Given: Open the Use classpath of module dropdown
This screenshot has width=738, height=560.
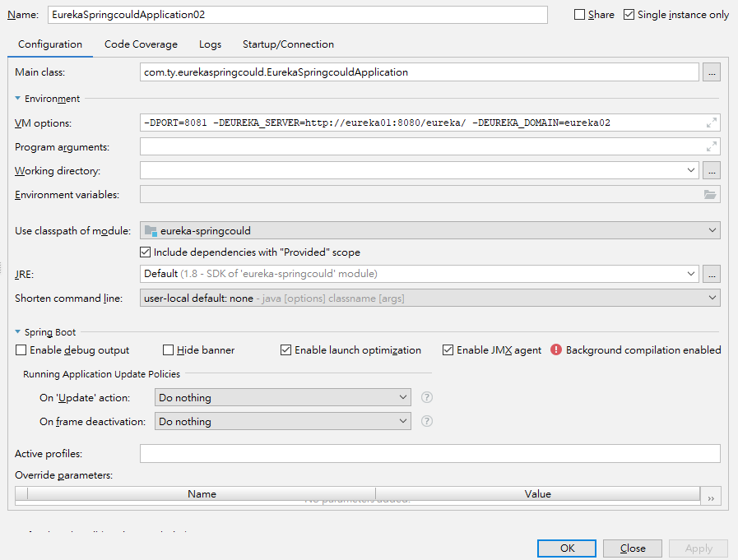Looking at the screenshot, I should (x=429, y=231).
